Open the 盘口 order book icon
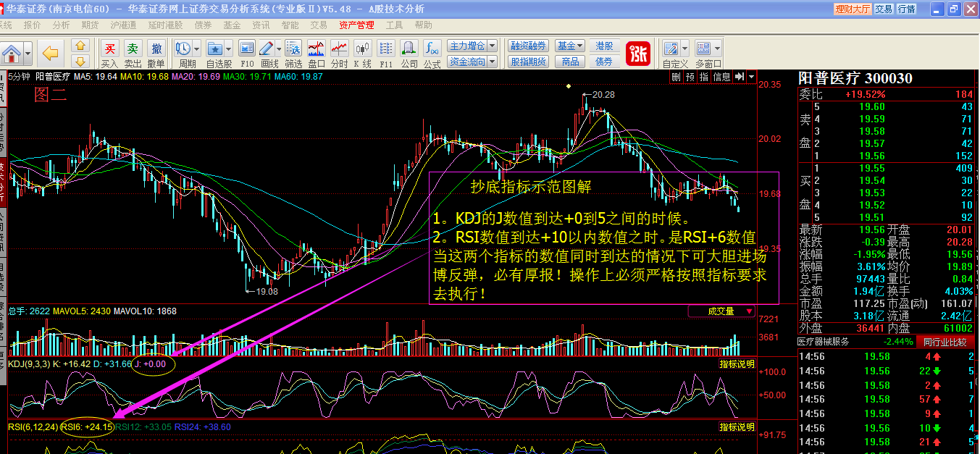Image resolution: width=980 pixels, height=454 pixels. point(316,49)
